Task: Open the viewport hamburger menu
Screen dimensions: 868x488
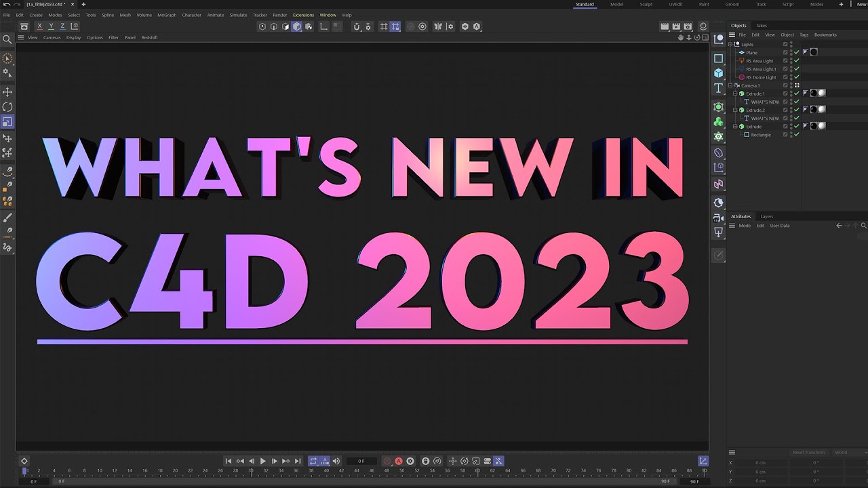Action: coord(20,37)
